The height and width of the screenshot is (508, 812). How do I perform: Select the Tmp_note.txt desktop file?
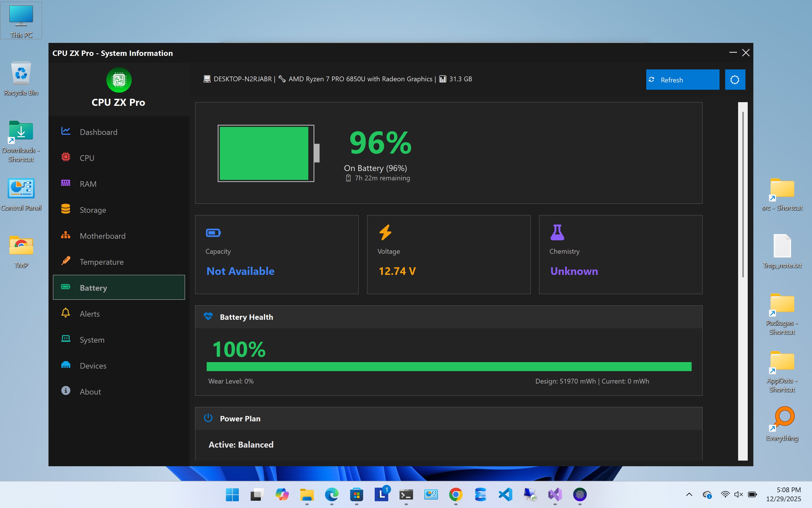tap(782, 251)
